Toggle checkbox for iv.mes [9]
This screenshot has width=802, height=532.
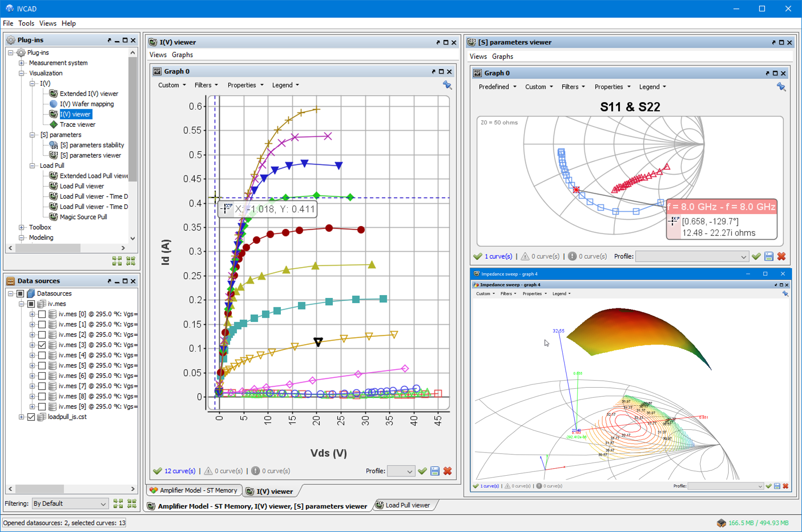tap(42, 407)
